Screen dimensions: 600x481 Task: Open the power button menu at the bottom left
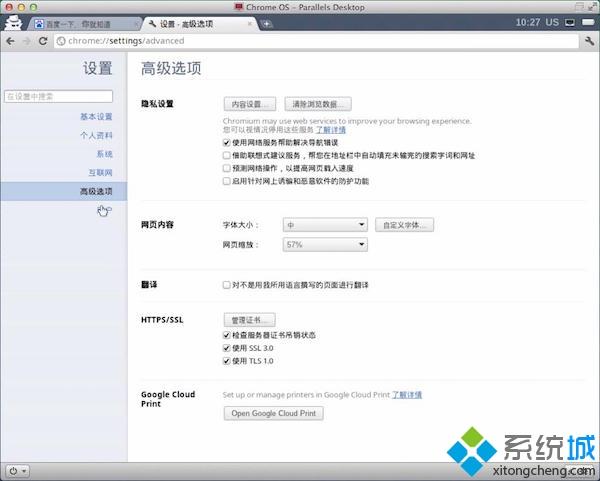pyautogui.click(x=17, y=471)
